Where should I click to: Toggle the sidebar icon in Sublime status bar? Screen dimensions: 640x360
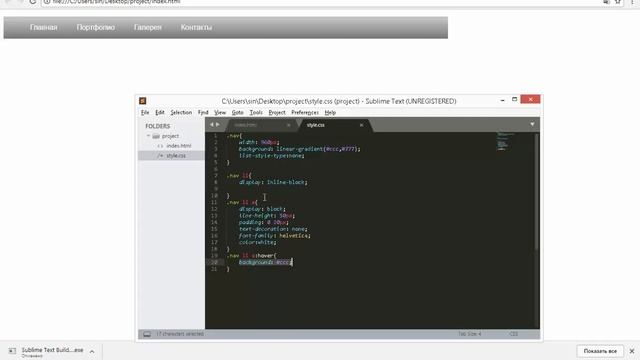coord(147,334)
